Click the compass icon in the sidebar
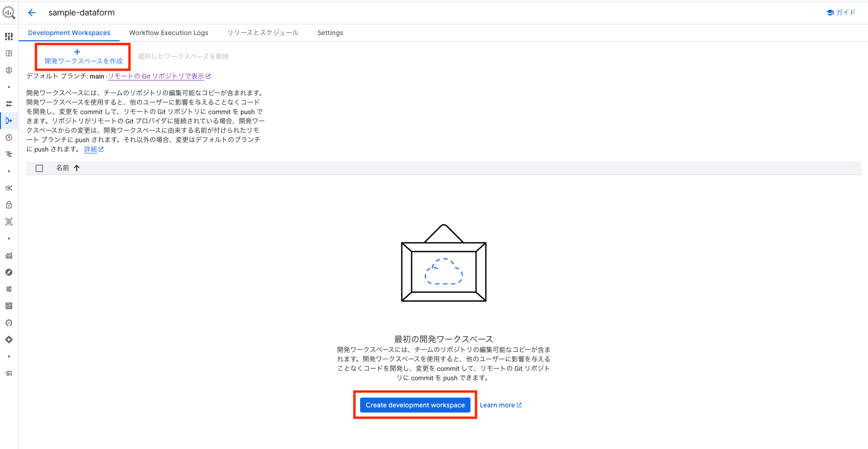The image size is (868, 449). (9, 272)
